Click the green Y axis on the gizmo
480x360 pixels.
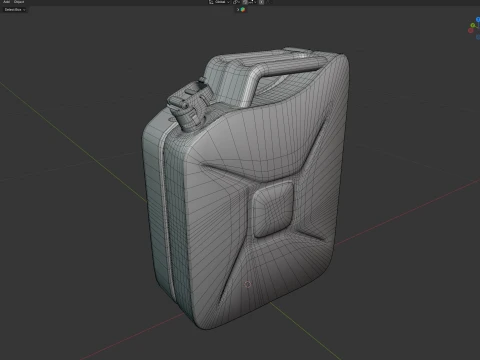coord(473,25)
